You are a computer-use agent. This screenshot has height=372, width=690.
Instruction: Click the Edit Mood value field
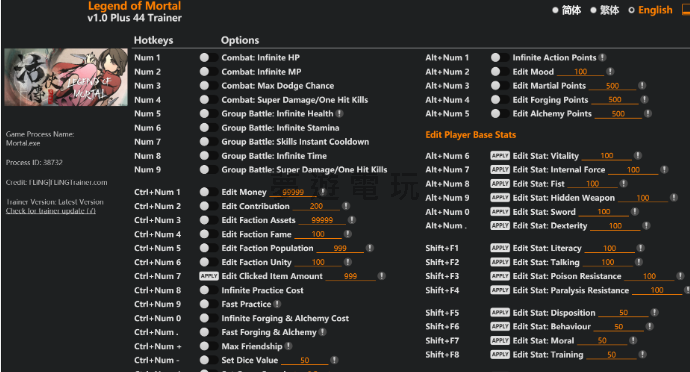pos(580,72)
